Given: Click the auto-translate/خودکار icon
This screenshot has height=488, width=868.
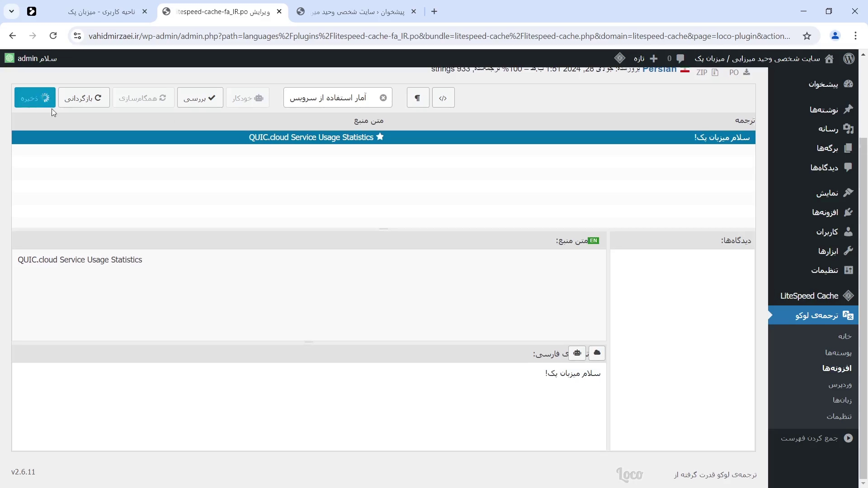Looking at the screenshot, I should [x=248, y=98].
